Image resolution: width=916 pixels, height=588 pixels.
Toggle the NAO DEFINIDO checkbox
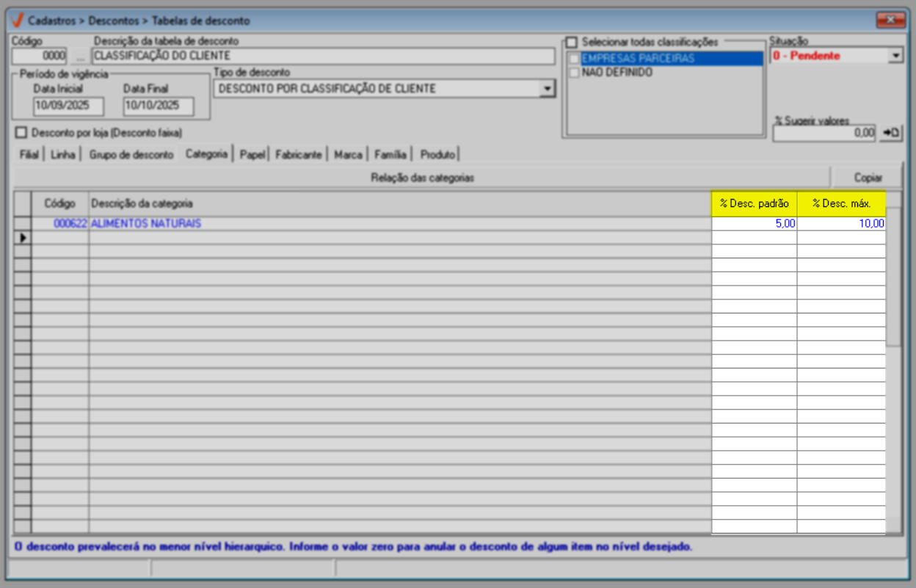(x=575, y=73)
